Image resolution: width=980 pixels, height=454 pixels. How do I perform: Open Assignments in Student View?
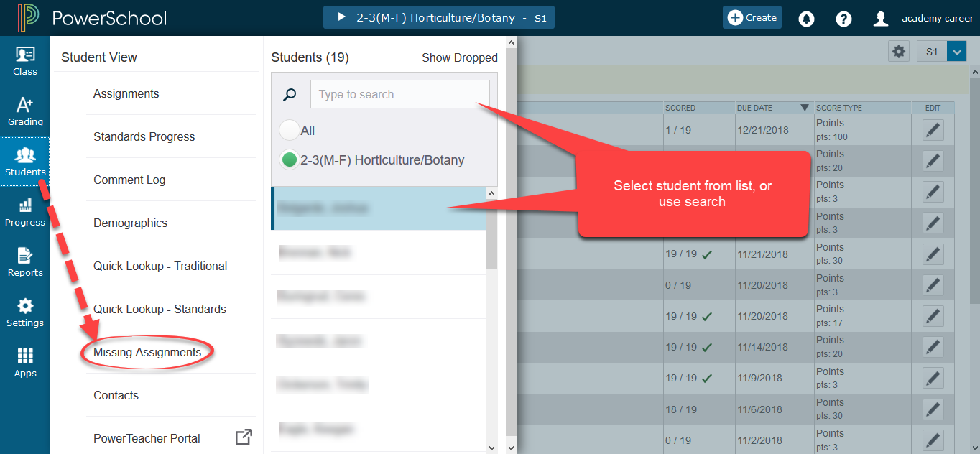126,93
